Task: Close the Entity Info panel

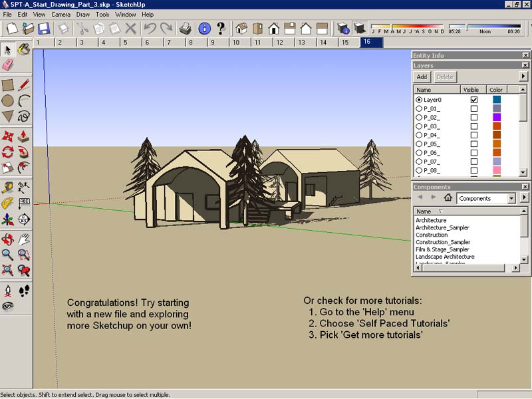Action: tap(525, 55)
